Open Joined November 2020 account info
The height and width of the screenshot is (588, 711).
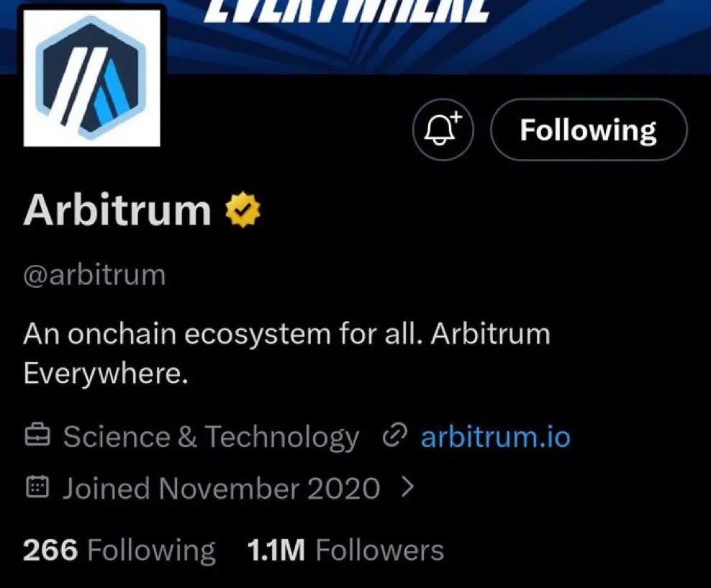click(221, 488)
